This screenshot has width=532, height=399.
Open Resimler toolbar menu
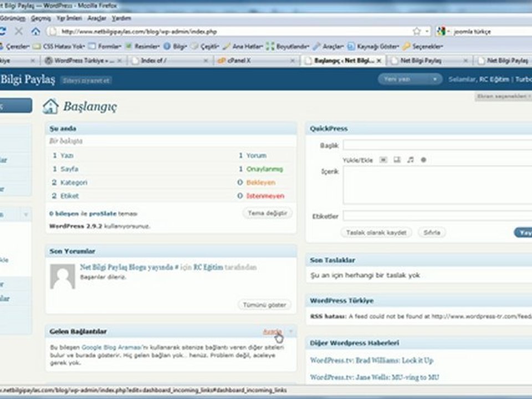(x=142, y=46)
